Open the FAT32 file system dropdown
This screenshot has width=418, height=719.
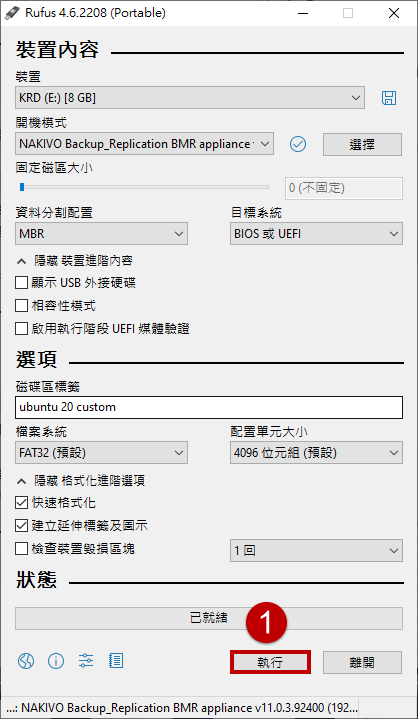101,454
